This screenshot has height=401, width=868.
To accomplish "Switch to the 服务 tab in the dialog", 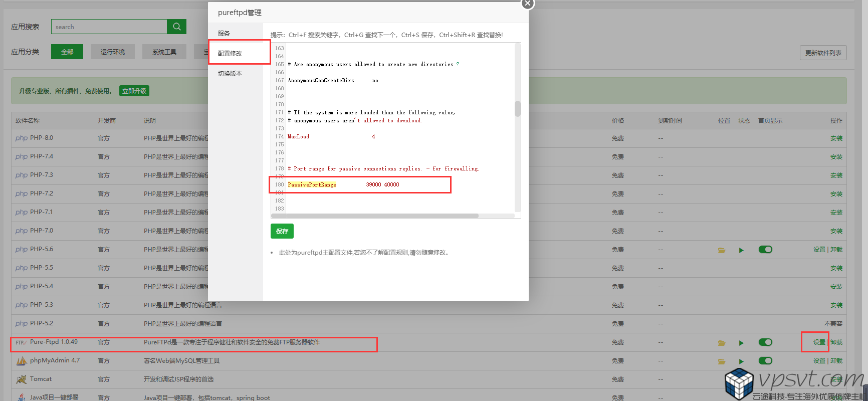I will pos(224,34).
